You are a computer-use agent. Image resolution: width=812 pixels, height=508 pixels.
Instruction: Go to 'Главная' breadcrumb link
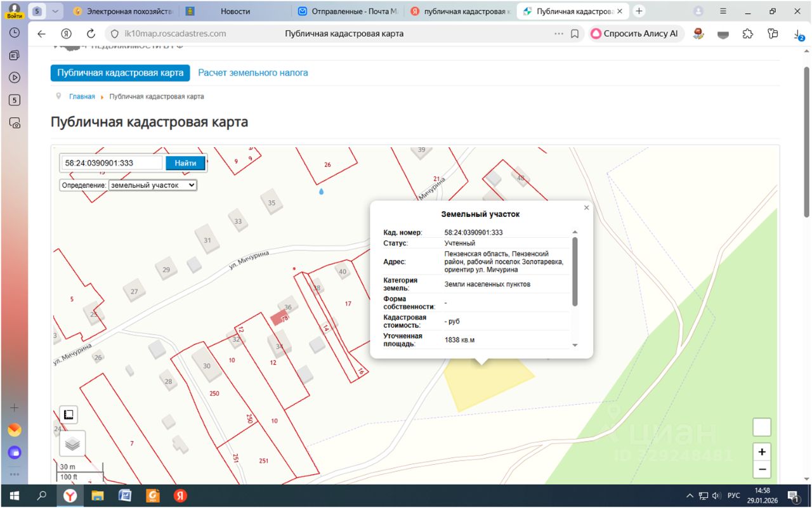point(82,96)
